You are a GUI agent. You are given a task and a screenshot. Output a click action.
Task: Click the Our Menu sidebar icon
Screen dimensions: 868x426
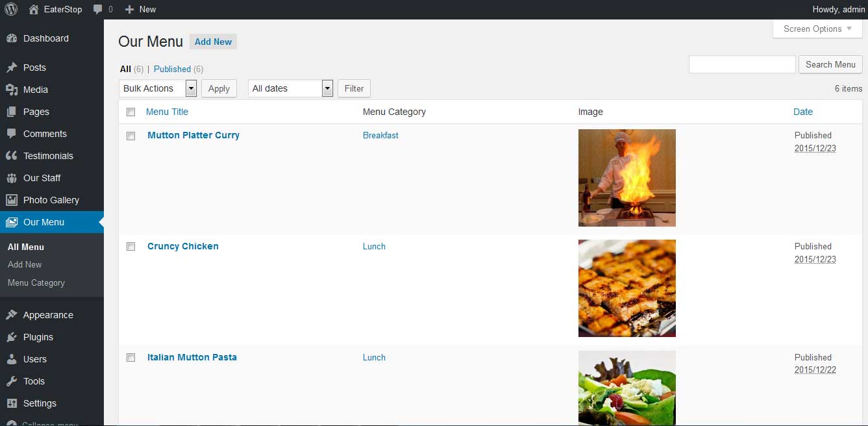pos(11,222)
